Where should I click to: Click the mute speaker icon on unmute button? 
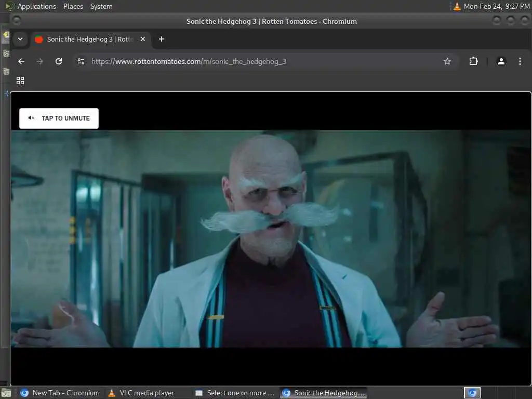pyautogui.click(x=31, y=118)
